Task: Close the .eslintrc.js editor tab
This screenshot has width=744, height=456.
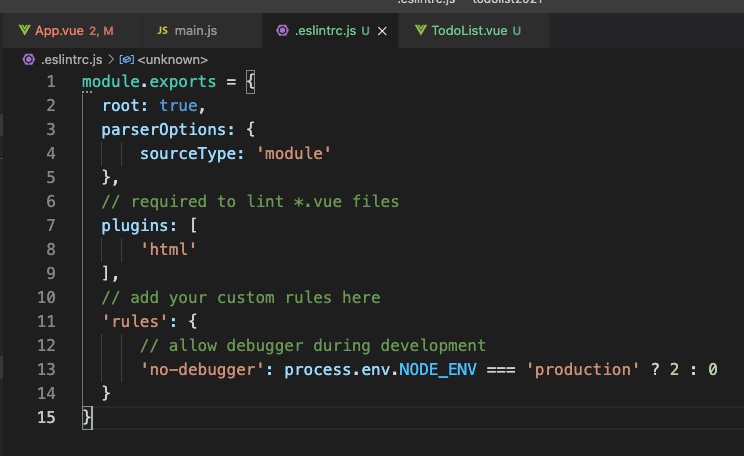Action: (x=382, y=31)
